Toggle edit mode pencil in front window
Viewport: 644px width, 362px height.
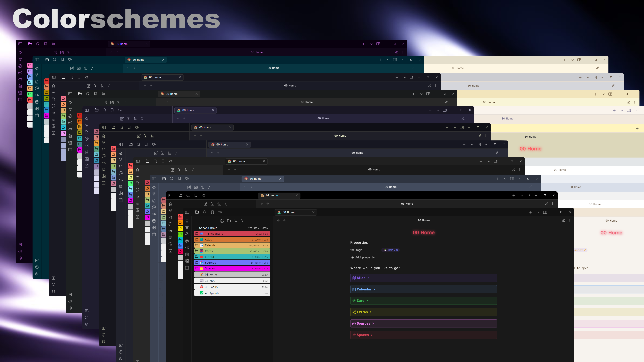(x=563, y=220)
